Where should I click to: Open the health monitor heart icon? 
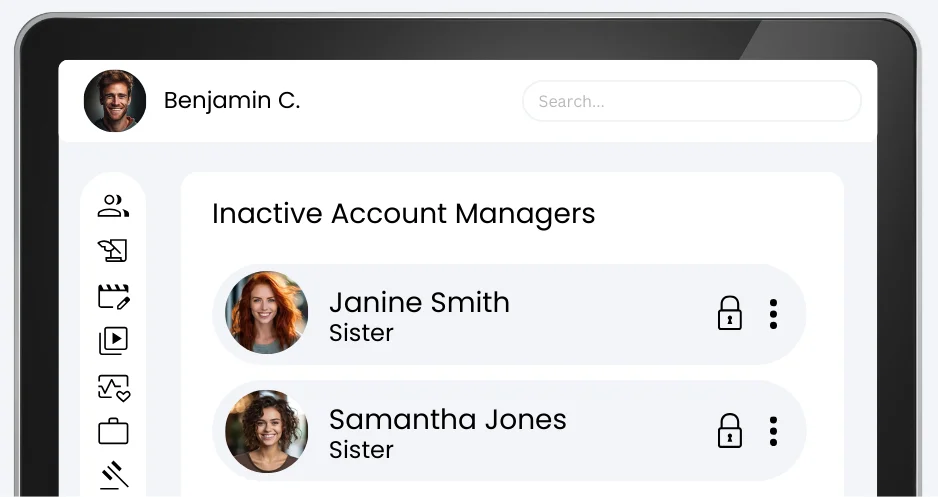(113, 387)
